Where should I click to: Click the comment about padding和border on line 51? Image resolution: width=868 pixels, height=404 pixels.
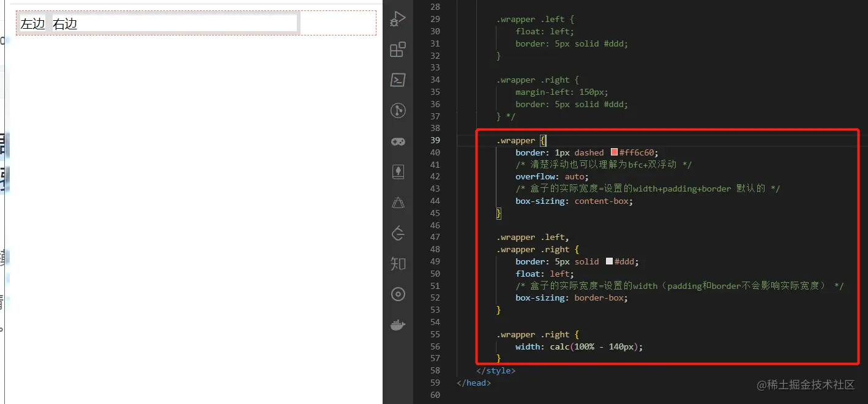679,286
